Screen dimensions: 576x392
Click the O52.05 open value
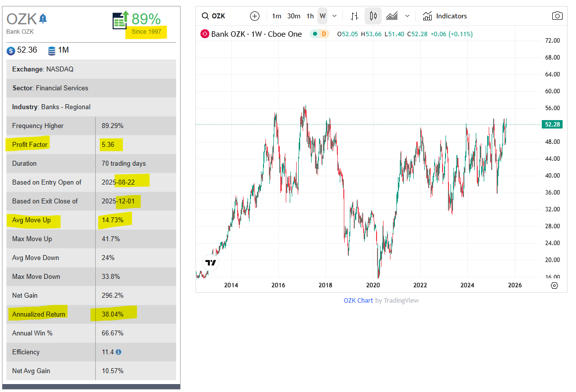[x=347, y=34]
